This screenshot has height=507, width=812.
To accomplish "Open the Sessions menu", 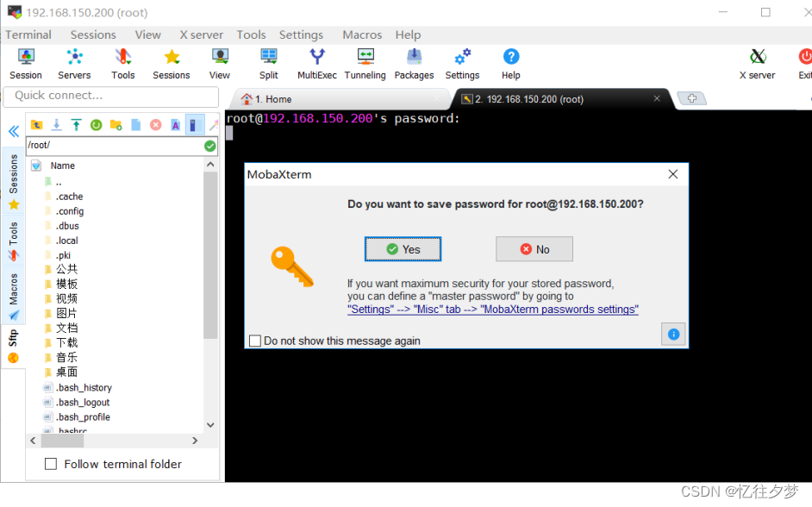I will pos(93,34).
